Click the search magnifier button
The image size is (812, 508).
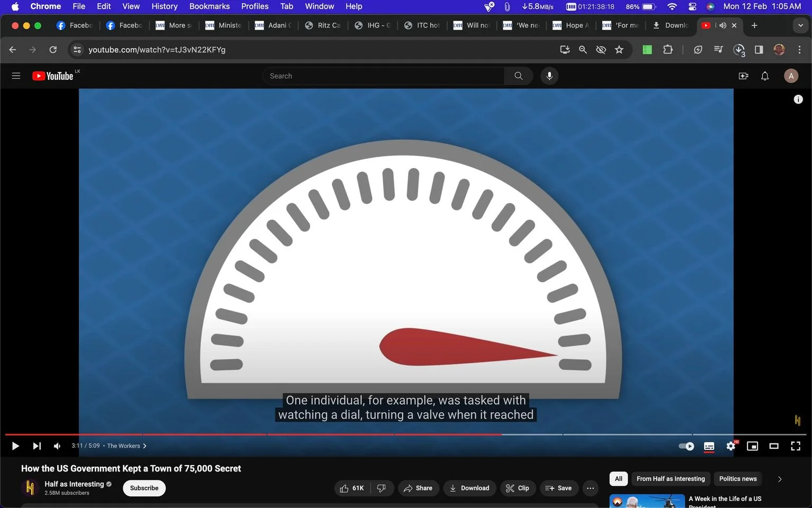[519, 76]
